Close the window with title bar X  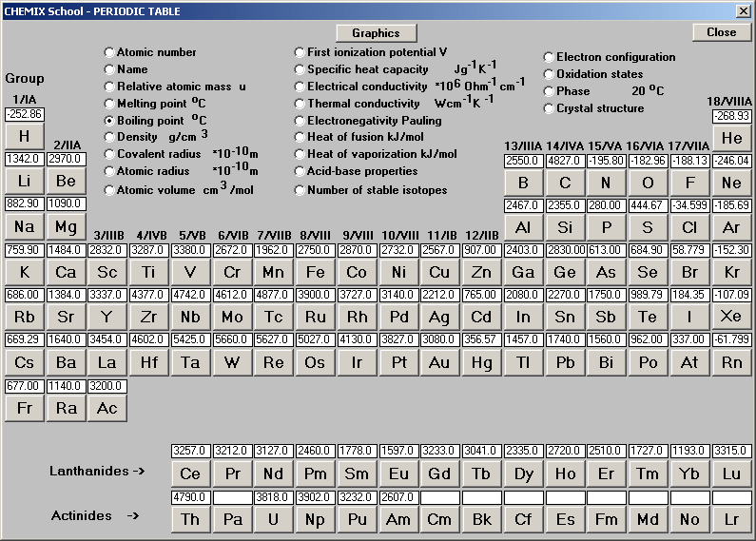pyautogui.click(x=743, y=11)
